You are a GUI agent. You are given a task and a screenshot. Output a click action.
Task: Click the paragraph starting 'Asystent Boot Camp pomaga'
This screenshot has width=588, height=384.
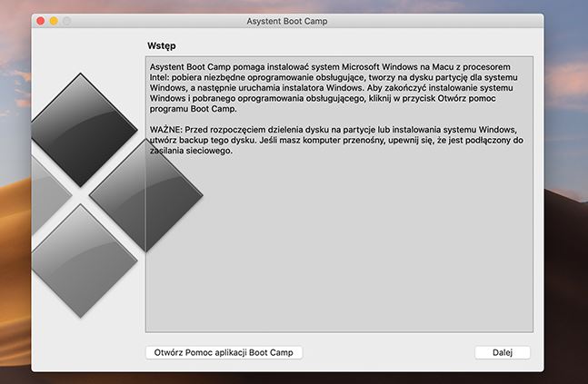coord(334,88)
